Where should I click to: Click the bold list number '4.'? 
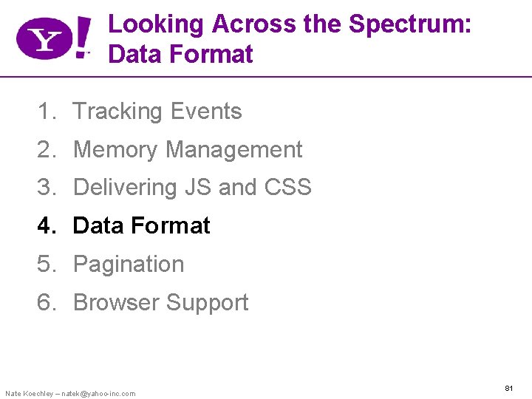click(47, 226)
